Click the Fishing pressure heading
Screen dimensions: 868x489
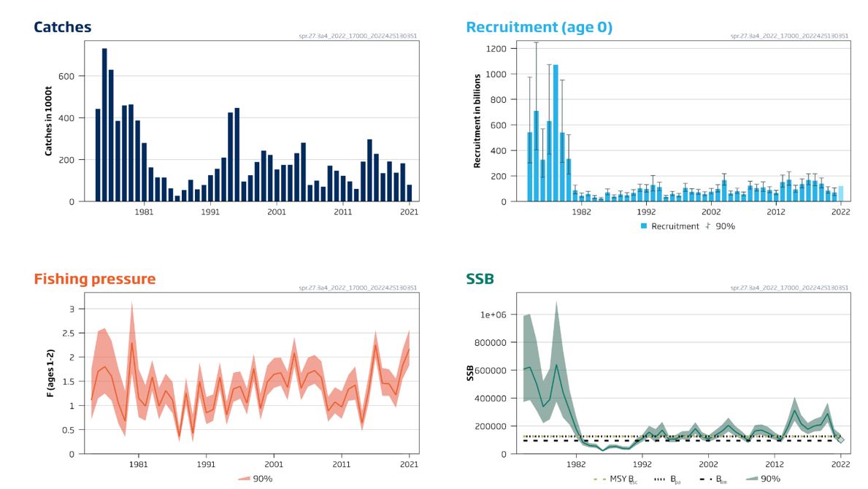(x=95, y=279)
